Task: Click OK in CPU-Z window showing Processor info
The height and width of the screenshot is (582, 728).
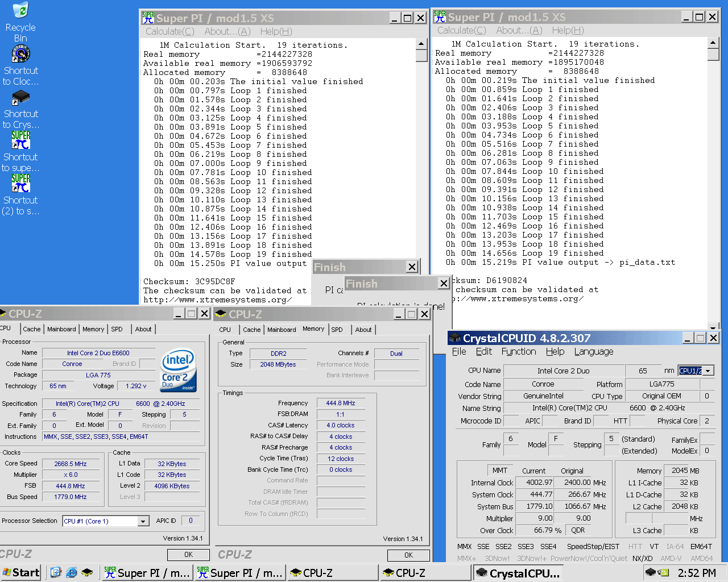Action: [188, 555]
